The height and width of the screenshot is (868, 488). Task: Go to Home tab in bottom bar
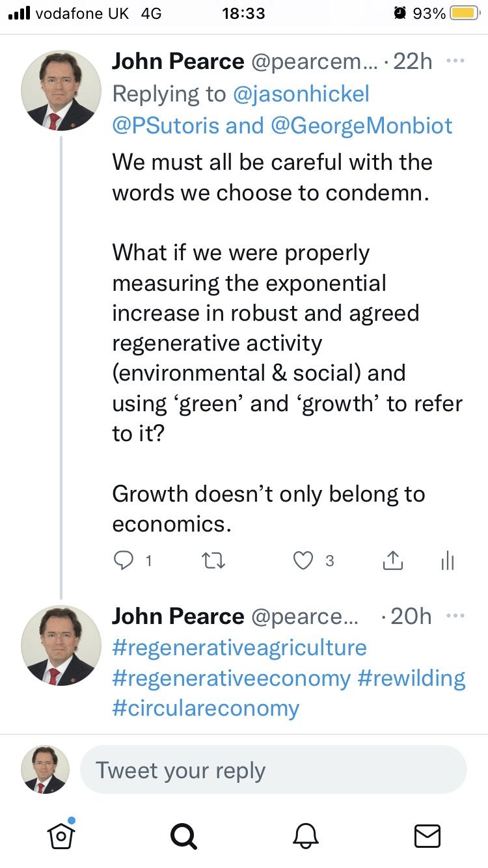pyautogui.click(x=61, y=834)
